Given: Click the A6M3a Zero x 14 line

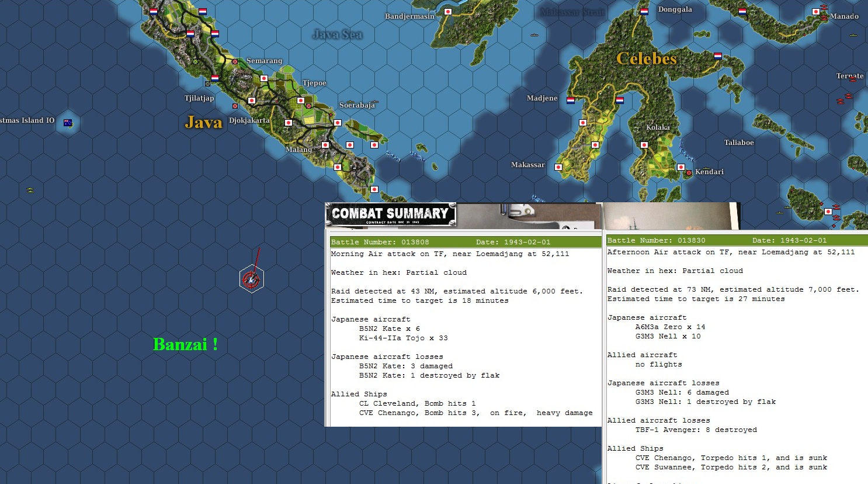Looking at the screenshot, I should tap(671, 327).
